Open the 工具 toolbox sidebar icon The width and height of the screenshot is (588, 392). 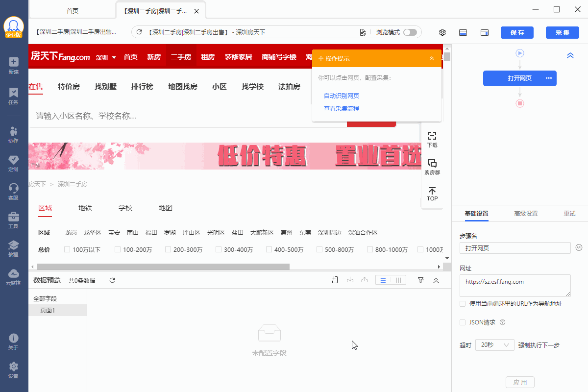14,220
